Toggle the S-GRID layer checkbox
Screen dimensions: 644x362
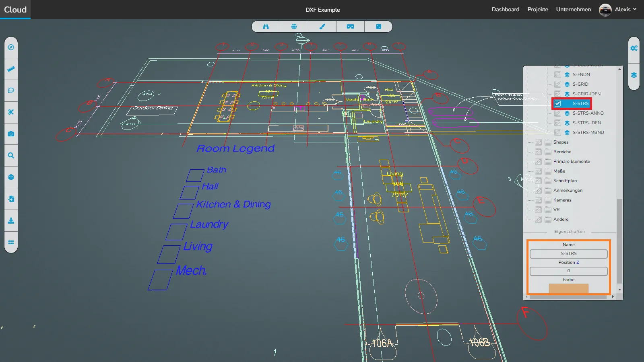pos(557,84)
